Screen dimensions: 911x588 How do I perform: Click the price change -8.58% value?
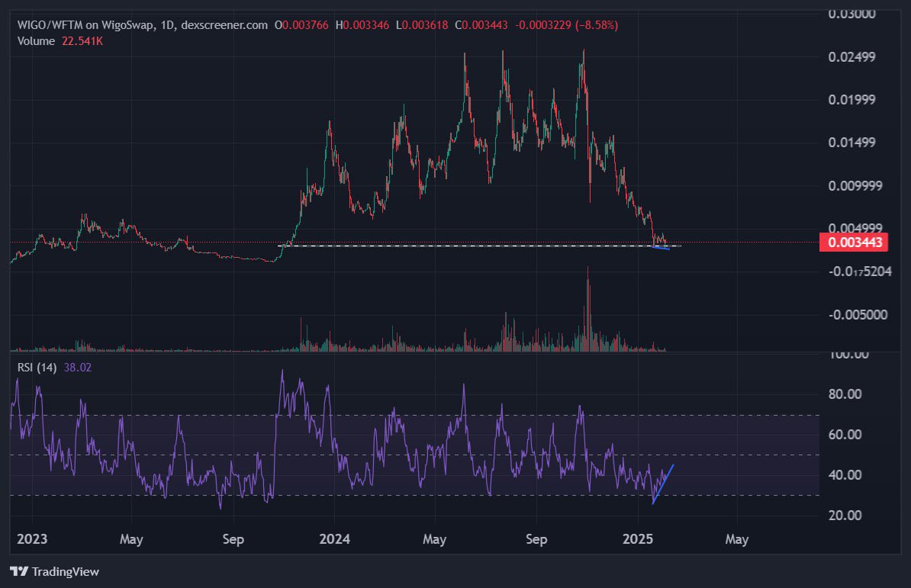(x=597, y=25)
